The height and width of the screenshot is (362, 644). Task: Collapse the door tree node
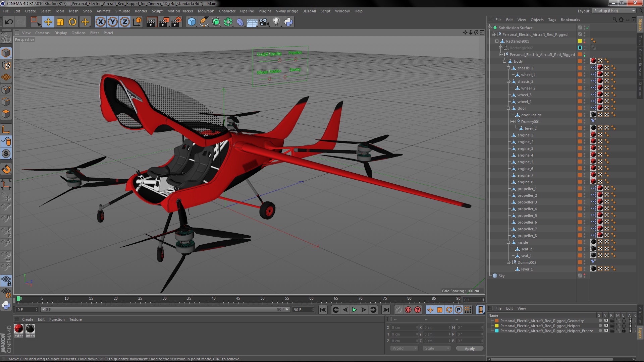point(508,108)
